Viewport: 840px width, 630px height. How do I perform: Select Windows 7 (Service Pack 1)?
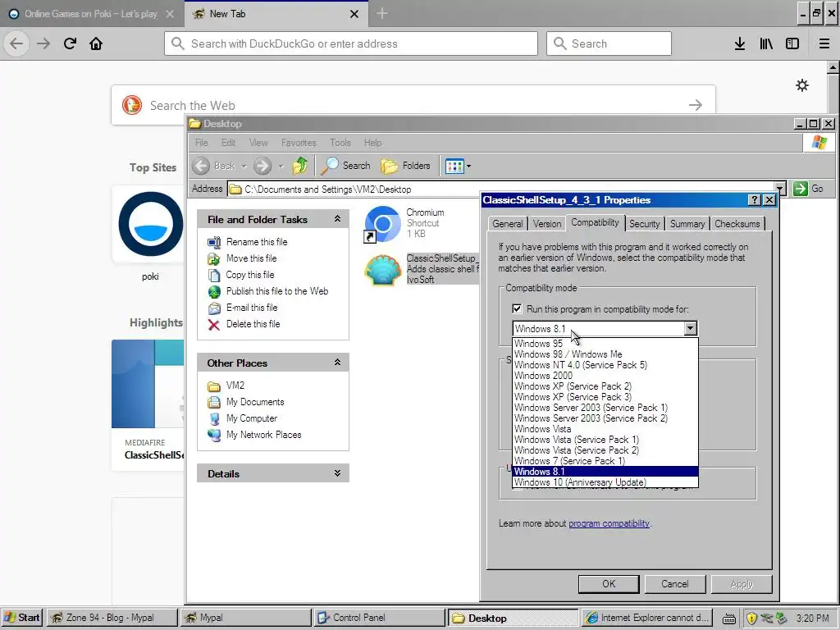[605, 461]
